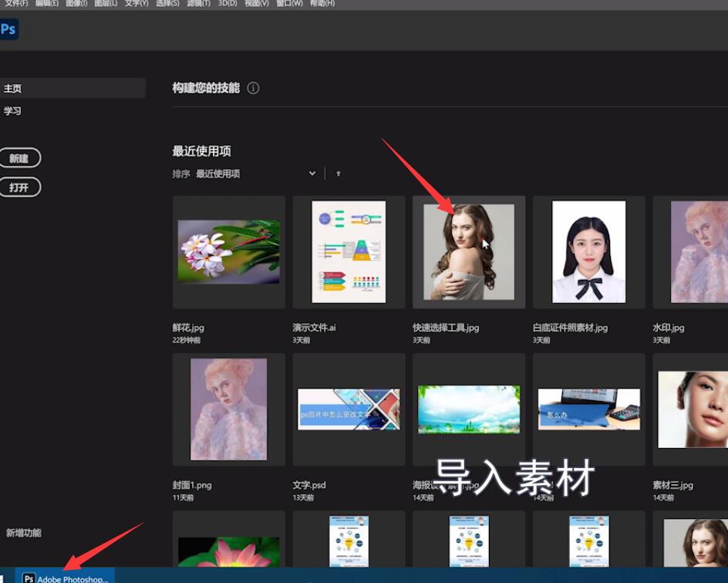This screenshot has width=728, height=583.
Task: Click the 11天前 timestamp under 封面1.png
Action: coord(183,497)
